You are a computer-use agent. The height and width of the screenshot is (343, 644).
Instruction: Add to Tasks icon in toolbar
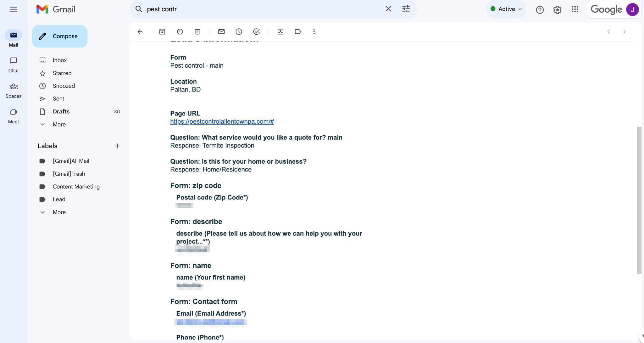pyautogui.click(x=257, y=31)
